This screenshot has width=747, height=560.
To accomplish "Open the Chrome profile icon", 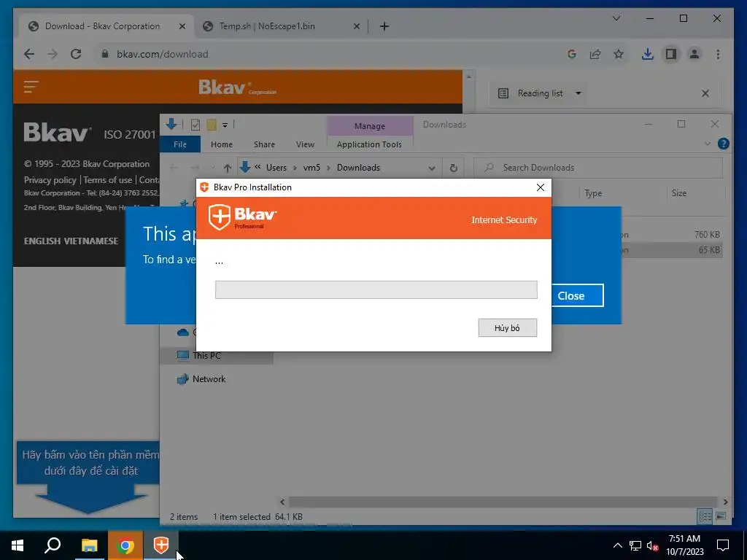I will pyautogui.click(x=694, y=54).
